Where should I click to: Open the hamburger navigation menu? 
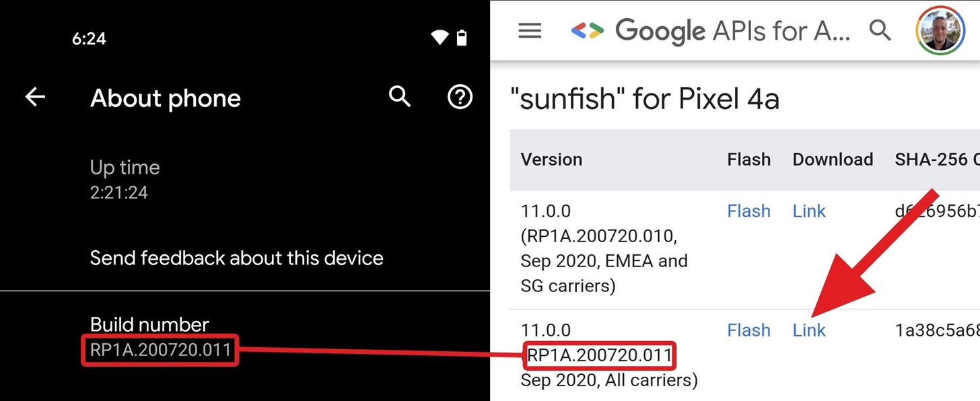coord(530,30)
